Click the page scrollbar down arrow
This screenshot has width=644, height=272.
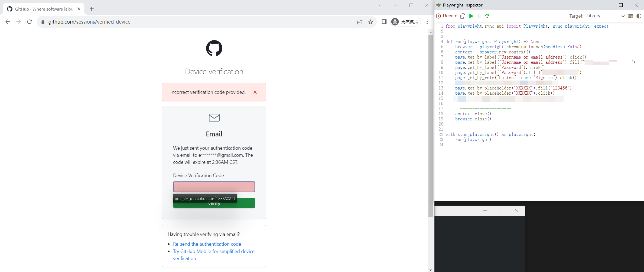point(431,270)
